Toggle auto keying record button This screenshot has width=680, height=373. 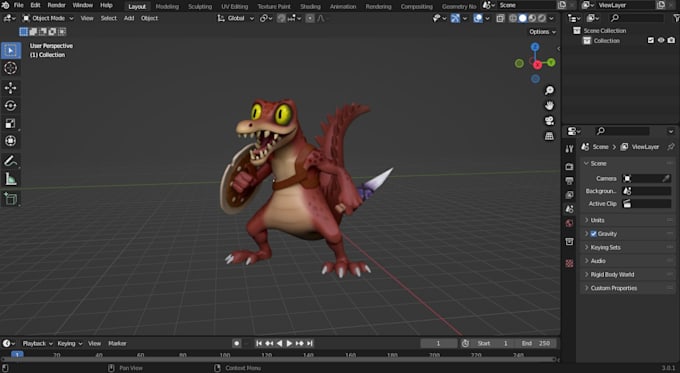coord(236,343)
